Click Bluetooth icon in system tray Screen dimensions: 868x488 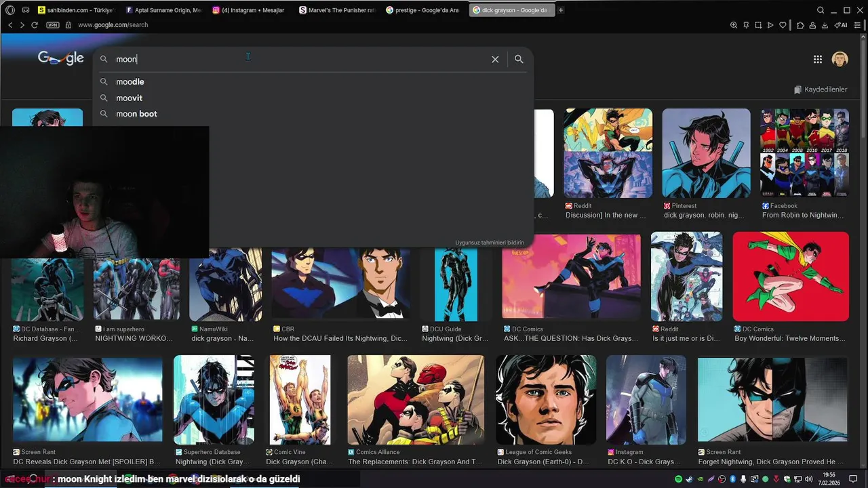pyautogui.click(x=733, y=479)
